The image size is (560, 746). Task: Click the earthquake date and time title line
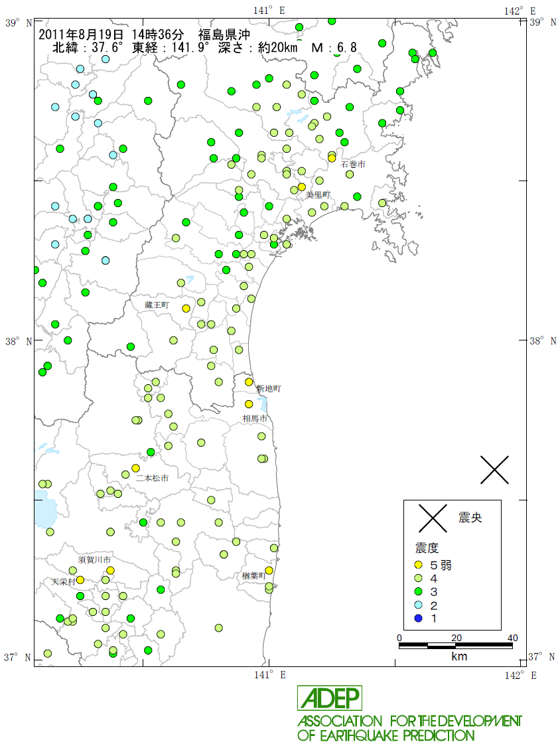pos(144,35)
